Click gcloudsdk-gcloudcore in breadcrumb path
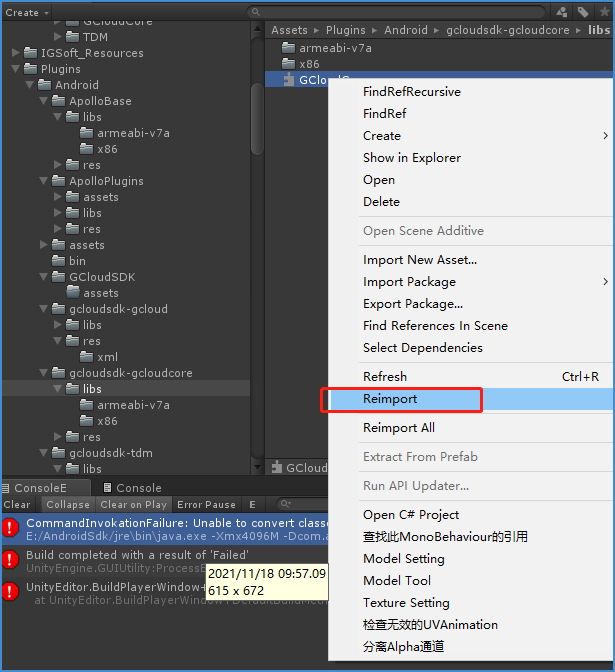Image resolution: width=615 pixels, height=672 pixels. pos(508,30)
